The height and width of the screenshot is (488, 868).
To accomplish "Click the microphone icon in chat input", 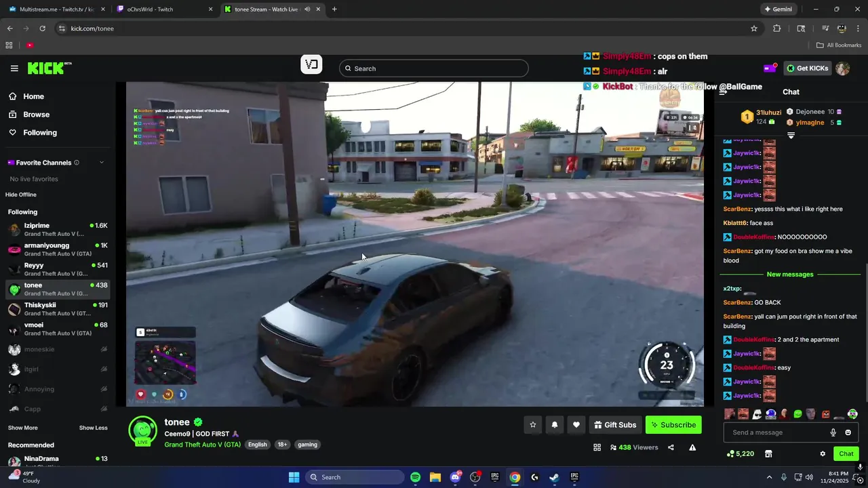I will (833, 432).
